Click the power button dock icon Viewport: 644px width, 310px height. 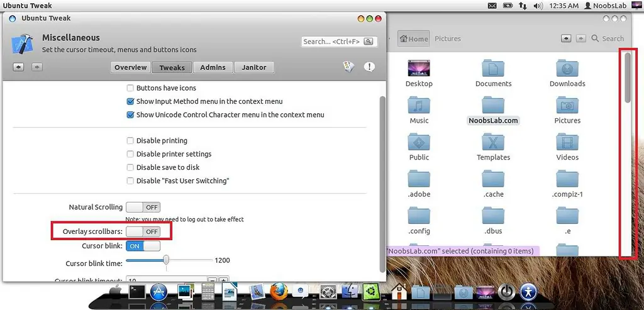pyautogui.click(x=506, y=292)
